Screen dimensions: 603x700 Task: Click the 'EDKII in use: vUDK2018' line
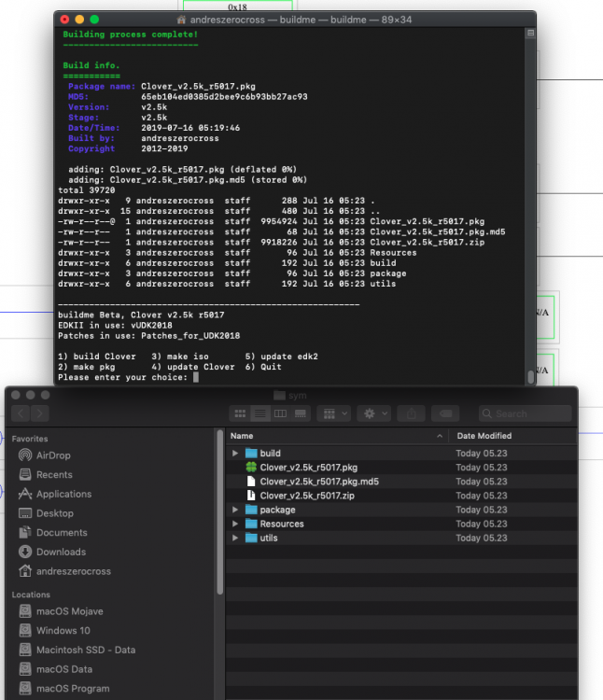coord(115,326)
